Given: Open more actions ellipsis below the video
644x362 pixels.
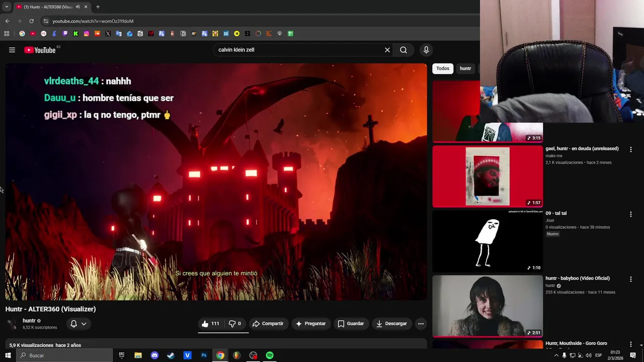Looking at the screenshot, I should pyautogui.click(x=421, y=324).
